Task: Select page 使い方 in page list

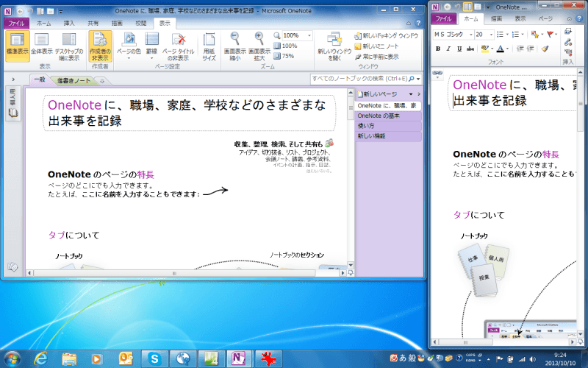Action: coord(388,126)
